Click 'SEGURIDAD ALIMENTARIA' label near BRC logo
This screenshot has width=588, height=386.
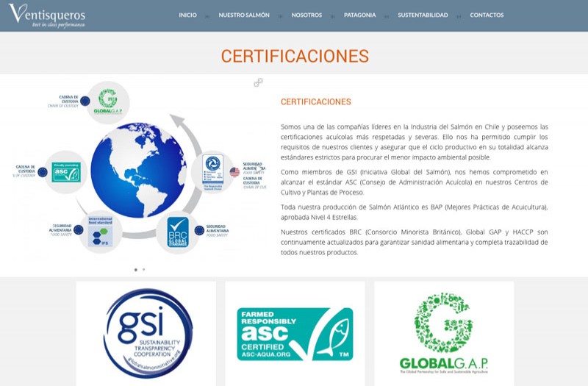click(217, 229)
